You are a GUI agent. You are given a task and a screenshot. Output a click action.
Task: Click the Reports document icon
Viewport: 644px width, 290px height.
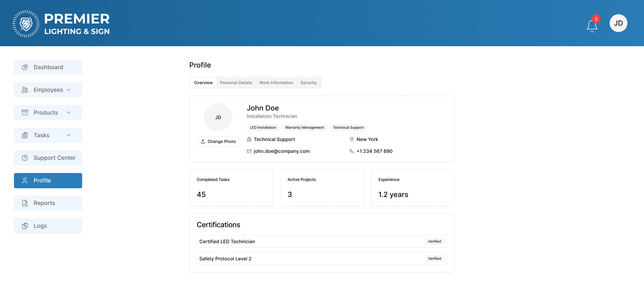point(25,203)
